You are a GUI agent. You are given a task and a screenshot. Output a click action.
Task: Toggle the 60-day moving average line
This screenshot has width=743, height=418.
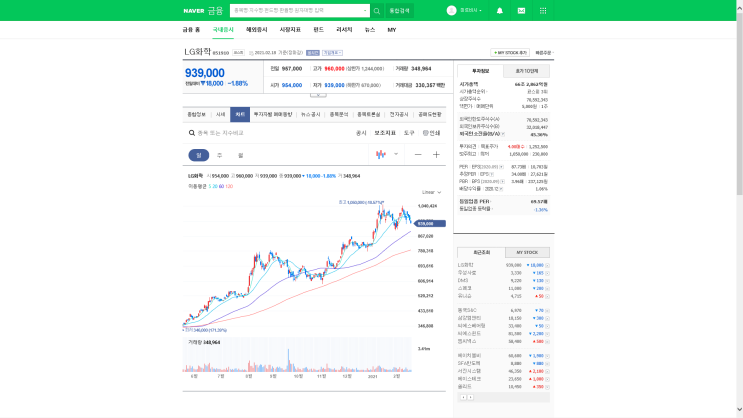(221, 186)
